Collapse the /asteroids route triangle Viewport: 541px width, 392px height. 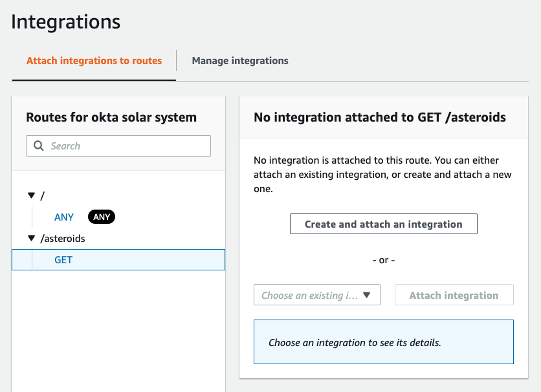click(32, 238)
